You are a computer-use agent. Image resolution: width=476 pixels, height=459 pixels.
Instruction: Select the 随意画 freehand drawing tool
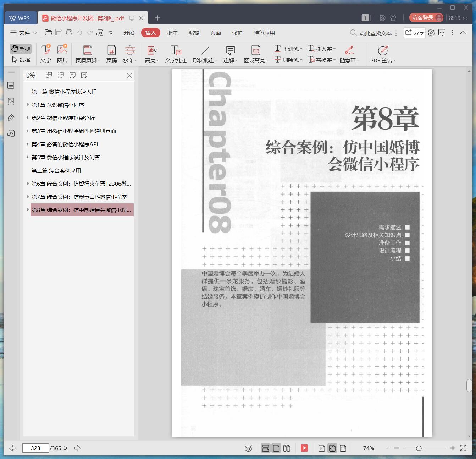coord(349,54)
